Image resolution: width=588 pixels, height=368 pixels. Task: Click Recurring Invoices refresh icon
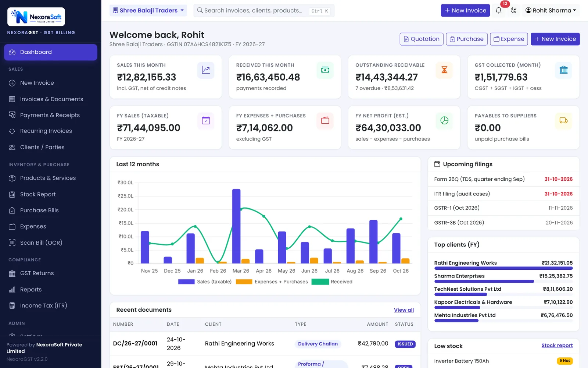(x=12, y=131)
